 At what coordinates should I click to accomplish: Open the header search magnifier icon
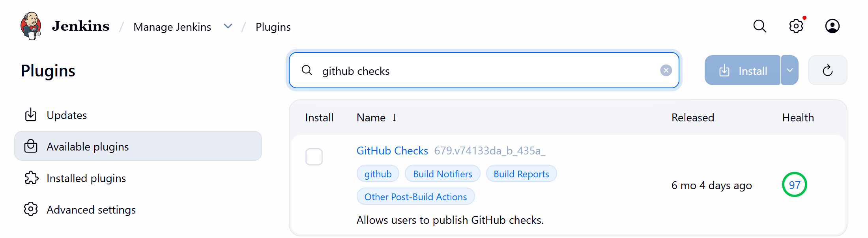click(x=759, y=26)
